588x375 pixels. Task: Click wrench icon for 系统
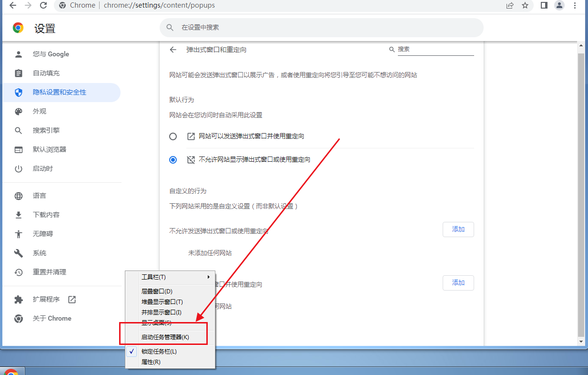click(x=19, y=253)
